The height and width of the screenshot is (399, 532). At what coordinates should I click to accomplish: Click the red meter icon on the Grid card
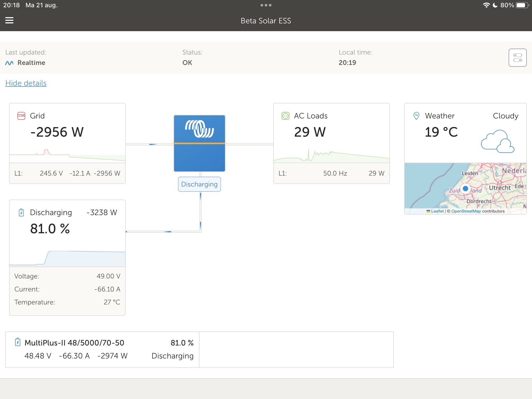21,116
